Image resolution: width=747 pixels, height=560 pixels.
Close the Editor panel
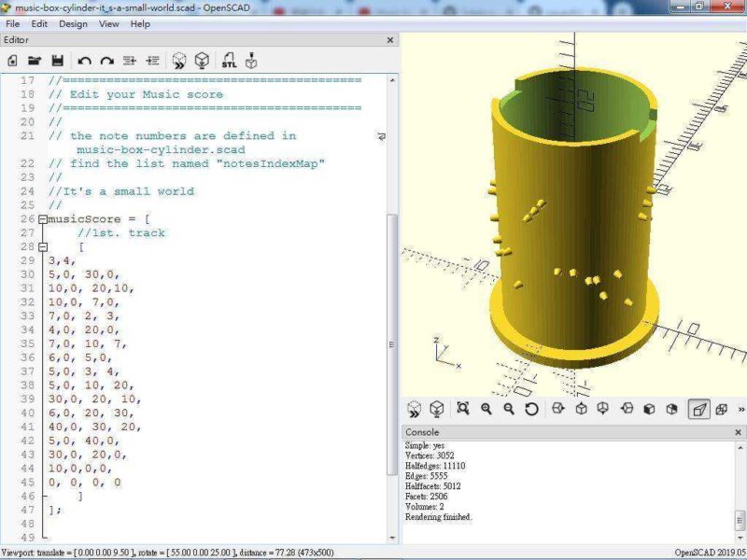point(390,40)
